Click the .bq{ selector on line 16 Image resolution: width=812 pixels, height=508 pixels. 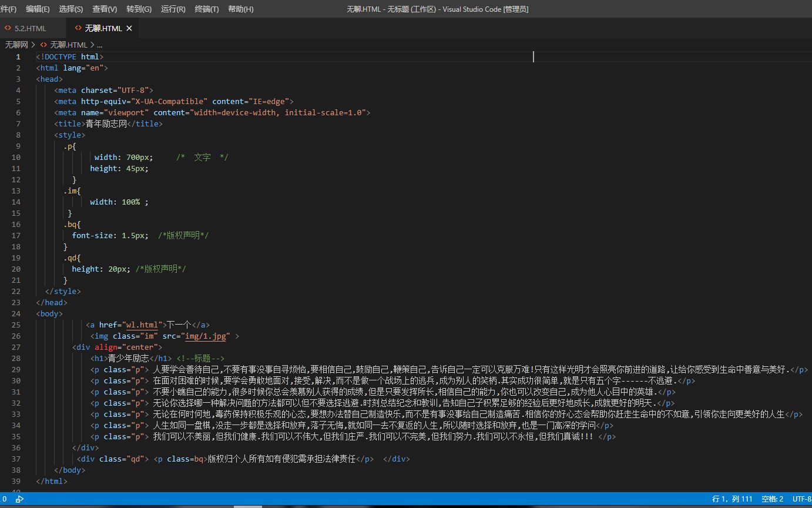point(72,224)
